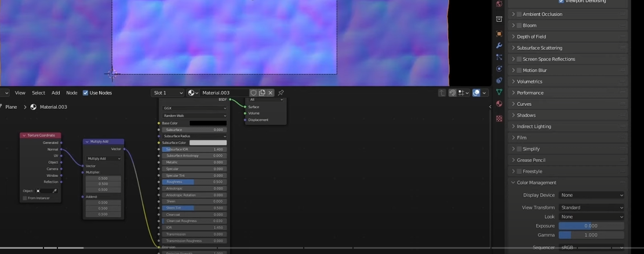Unlink Material.003 with the X icon
The width and height of the screenshot is (644, 254).
pyautogui.click(x=270, y=93)
